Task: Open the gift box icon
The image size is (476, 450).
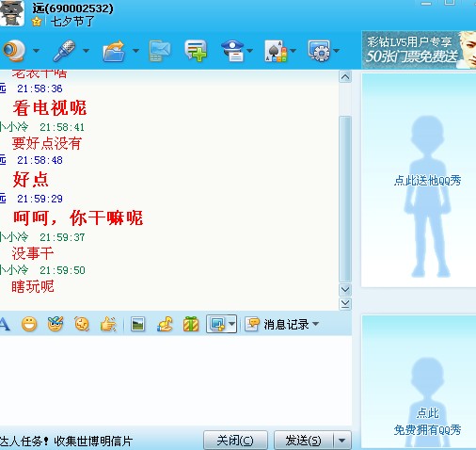Action: coord(191,324)
